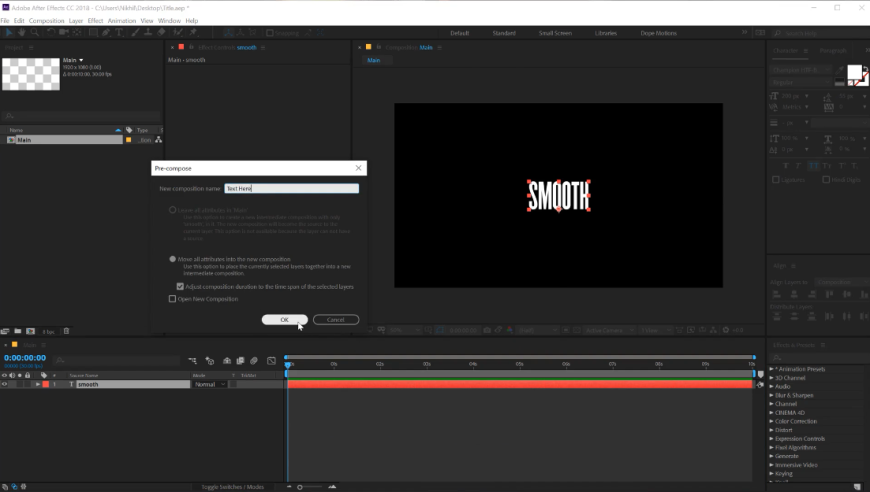Image resolution: width=870 pixels, height=492 pixels.
Task: Click New Composition icon in Project panel
Action: [x=31, y=331]
